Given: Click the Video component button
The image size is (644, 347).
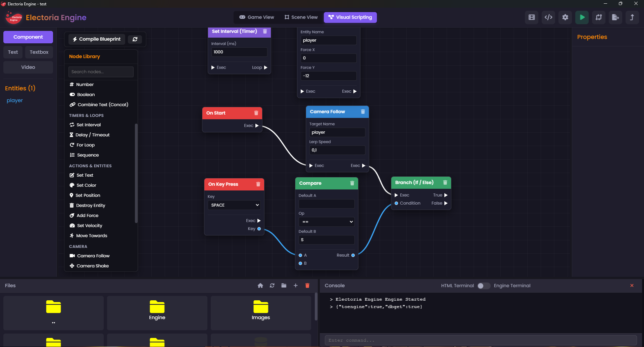Looking at the screenshot, I should pos(28,67).
